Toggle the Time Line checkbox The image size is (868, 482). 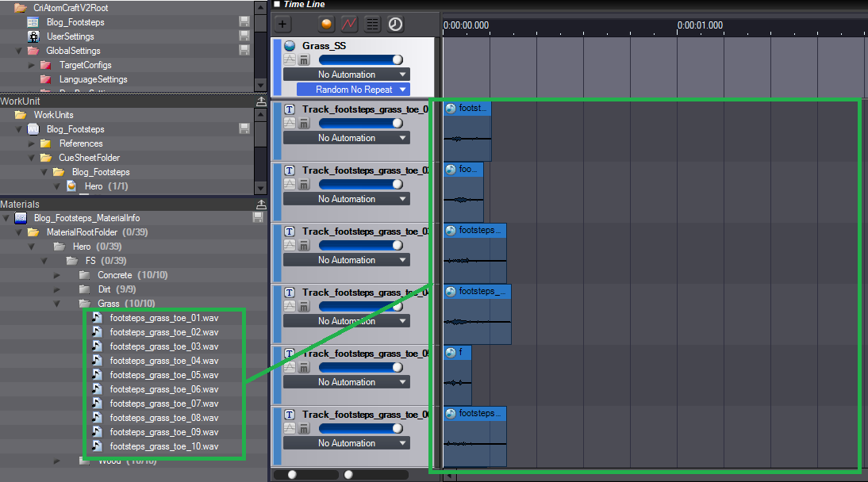click(277, 4)
